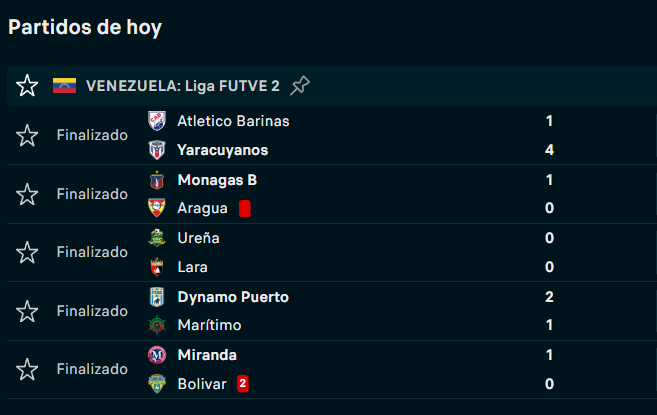Favorite the Dynamo Puerto vs Marítimo match
Image resolution: width=657 pixels, height=415 pixels.
click(27, 311)
